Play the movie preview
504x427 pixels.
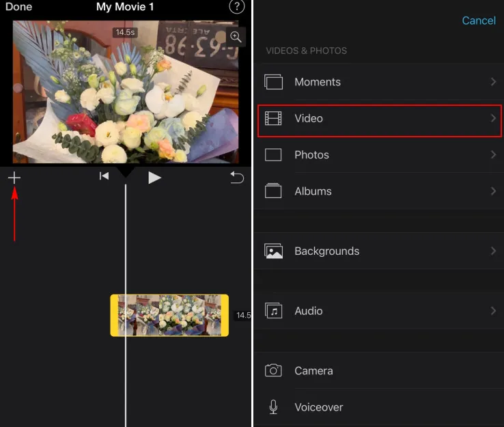tap(154, 178)
